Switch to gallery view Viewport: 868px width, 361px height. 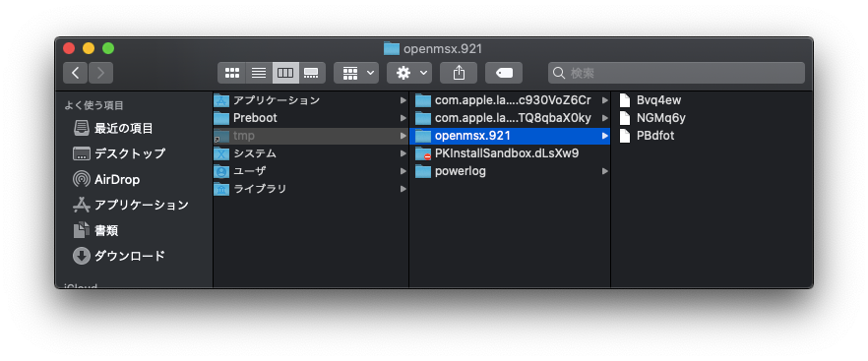coord(312,73)
